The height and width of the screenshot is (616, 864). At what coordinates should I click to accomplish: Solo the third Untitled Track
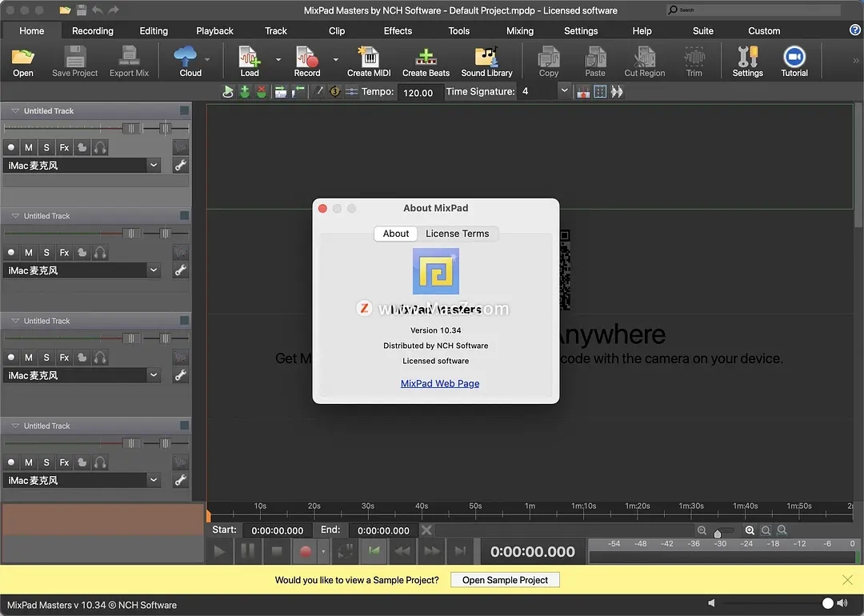46,358
